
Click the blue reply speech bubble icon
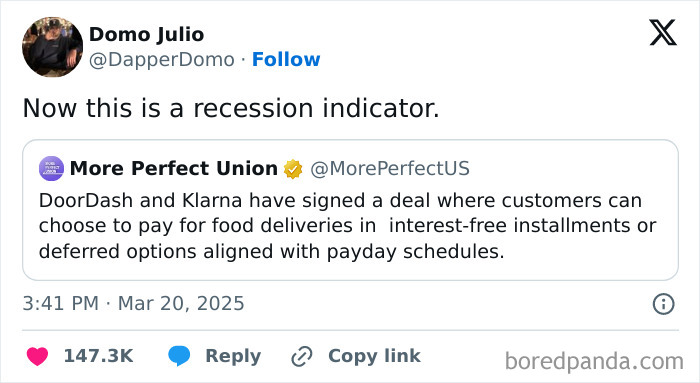tap(179, 356)
